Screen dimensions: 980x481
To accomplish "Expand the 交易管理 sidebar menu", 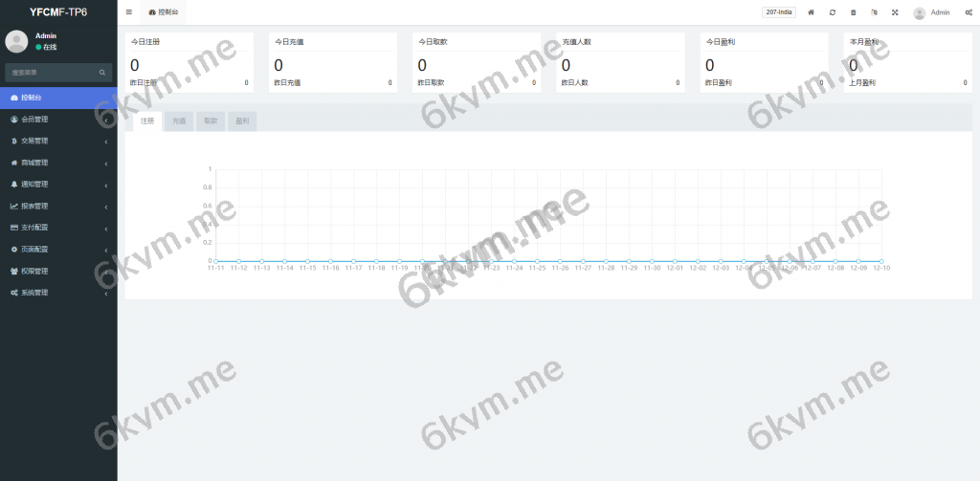I will click(58, 142).
